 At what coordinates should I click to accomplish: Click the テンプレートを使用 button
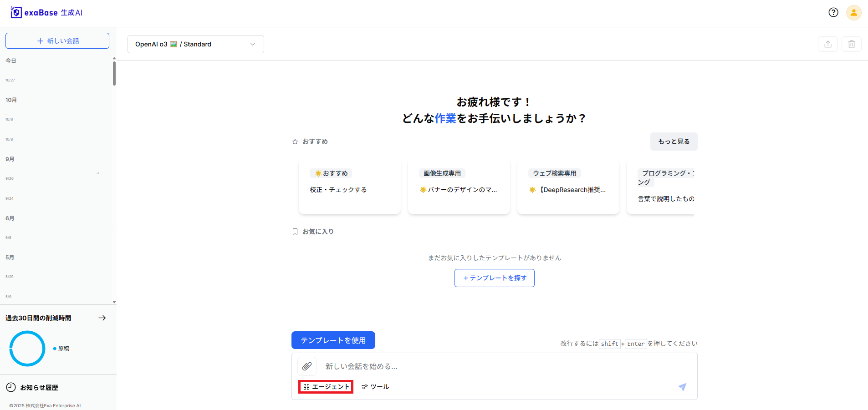[x=333, y=340]
